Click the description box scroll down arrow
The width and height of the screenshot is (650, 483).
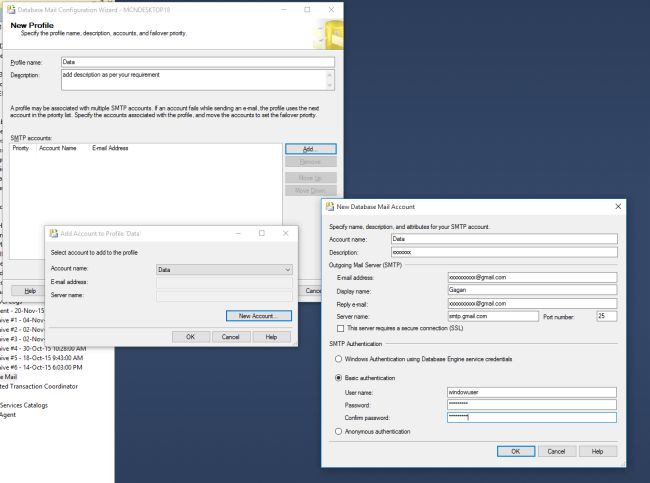tap(330, 85)
